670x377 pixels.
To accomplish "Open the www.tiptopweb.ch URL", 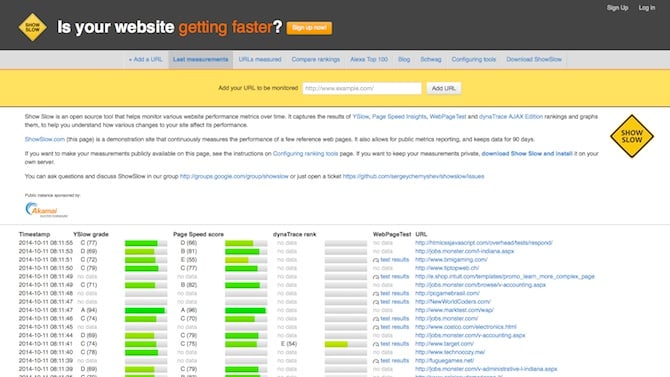I will click(447, 268).
